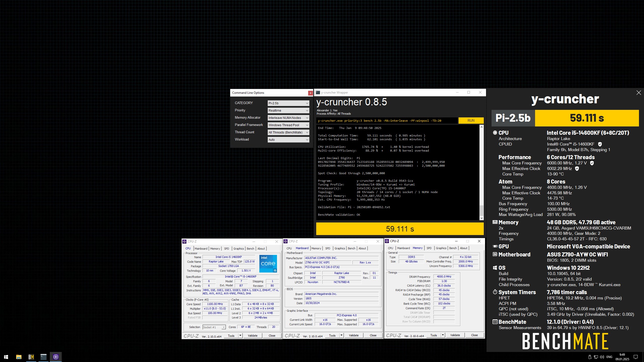Click Tools button in Memory CPU-Z window
Viewport: 644px width, 362px height.
[433, 335]
